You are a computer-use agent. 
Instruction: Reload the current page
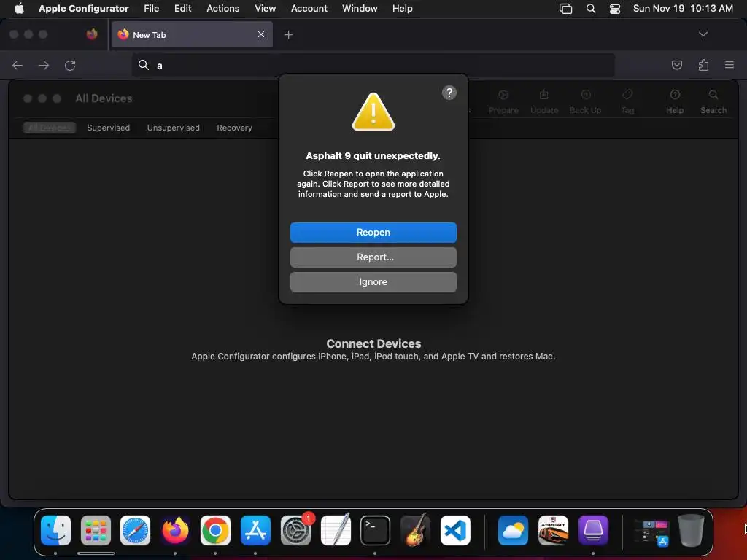(70, 65)
